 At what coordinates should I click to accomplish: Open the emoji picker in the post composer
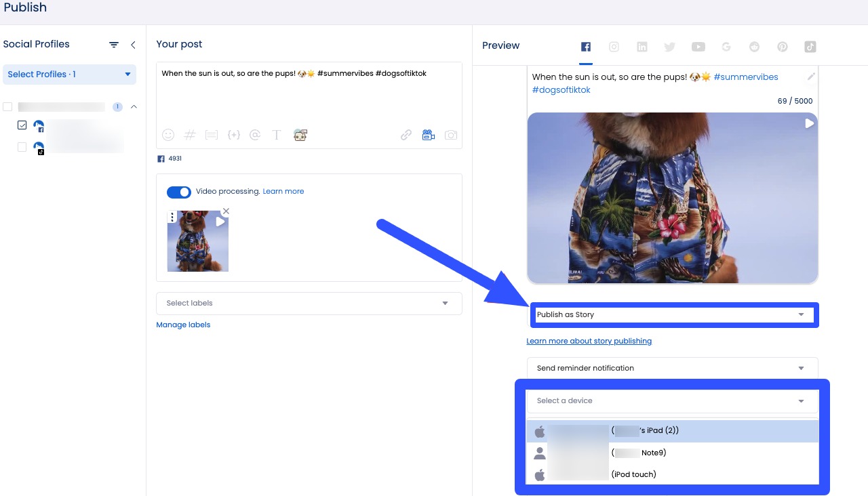click(168, 135)
